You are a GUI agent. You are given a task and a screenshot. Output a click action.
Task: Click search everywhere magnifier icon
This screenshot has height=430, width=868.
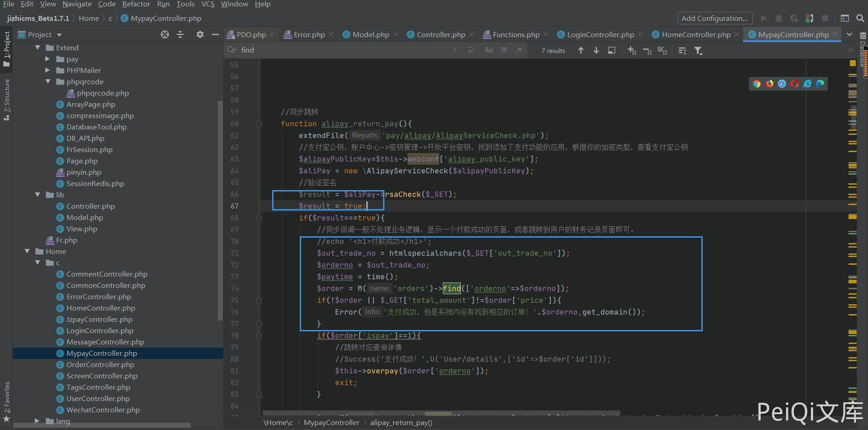click(860, 18)
